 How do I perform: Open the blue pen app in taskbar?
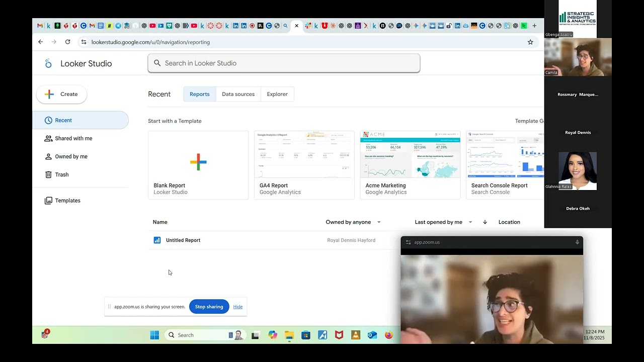[323, 335]
